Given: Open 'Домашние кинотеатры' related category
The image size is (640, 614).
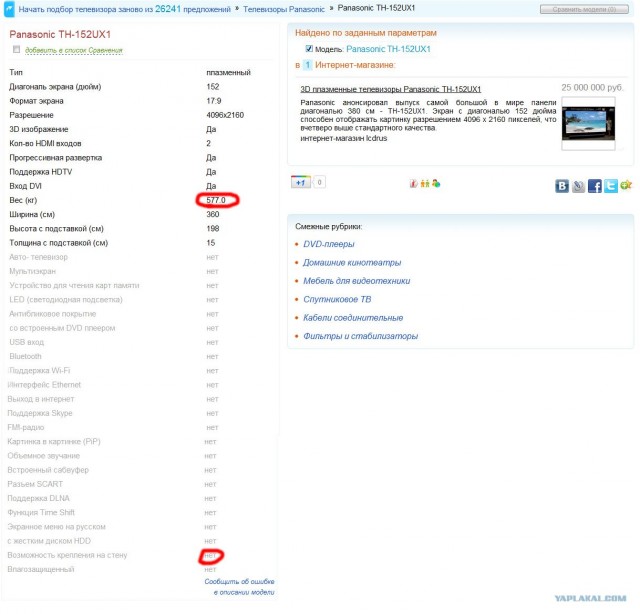Looking at the screenshot, I should [352, 263].
